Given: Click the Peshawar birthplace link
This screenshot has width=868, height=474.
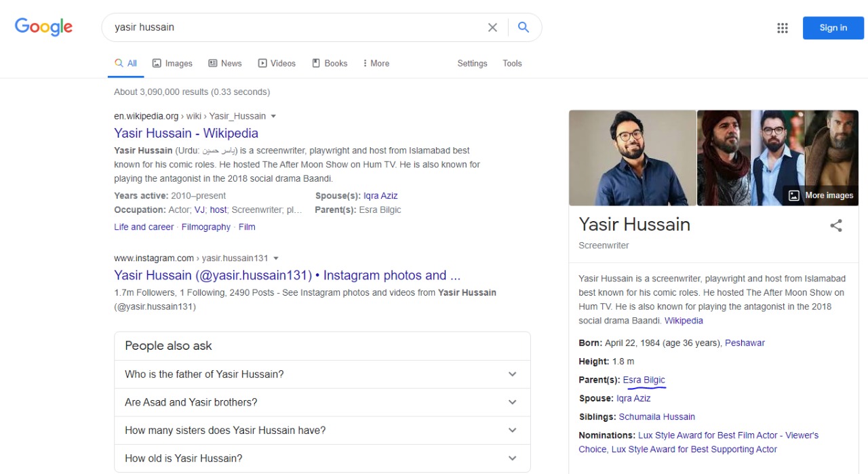Looking at the screenshot, I should click(x=745, y=343).
